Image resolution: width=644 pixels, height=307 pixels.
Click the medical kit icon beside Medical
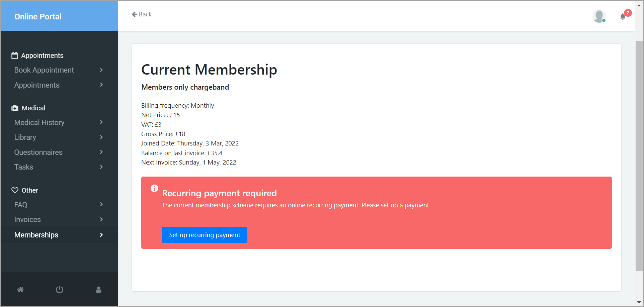pyautogui.click(x=15, y=108)
